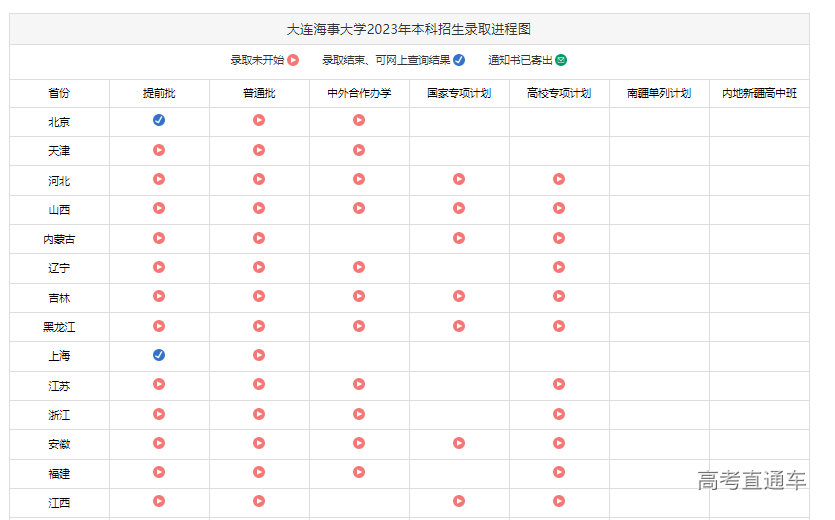835x520 pixels.
Task: Click the red icon for 福建 提前批
Action: [x=159, y=472]
